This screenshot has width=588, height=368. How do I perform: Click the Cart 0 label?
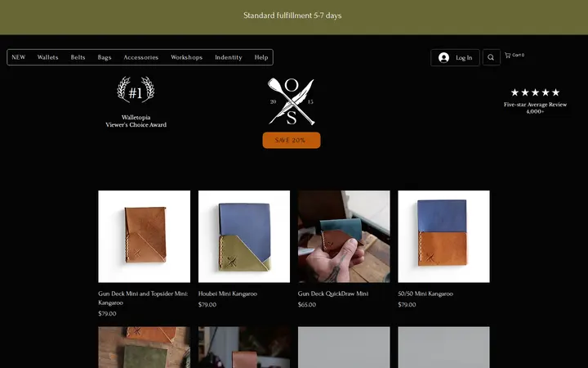pos(519,56)
